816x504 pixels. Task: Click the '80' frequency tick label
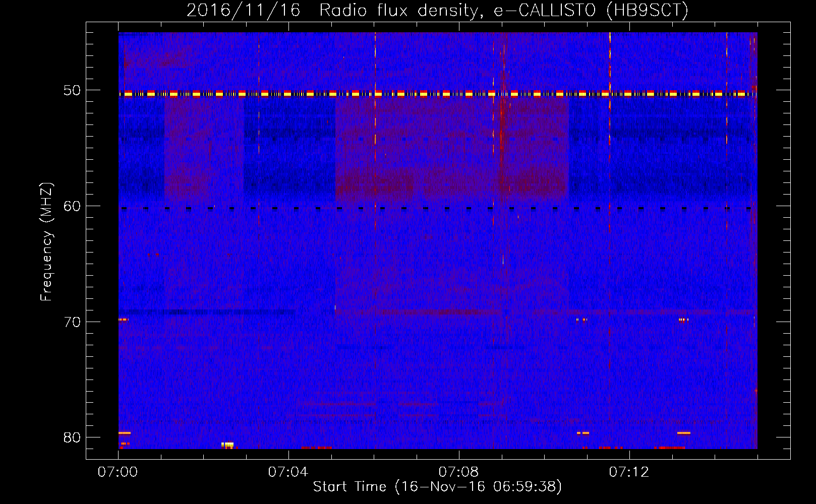72,437
